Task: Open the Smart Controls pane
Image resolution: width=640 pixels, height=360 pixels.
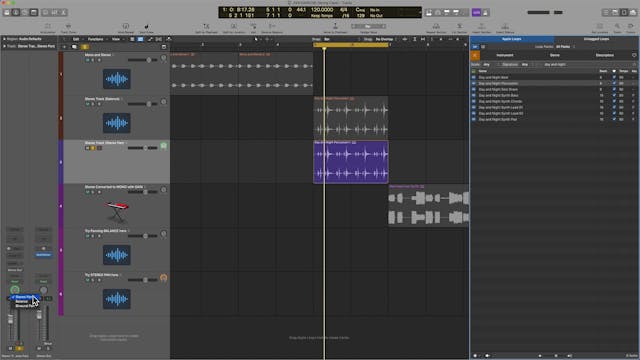Action: tap(46, 13)
